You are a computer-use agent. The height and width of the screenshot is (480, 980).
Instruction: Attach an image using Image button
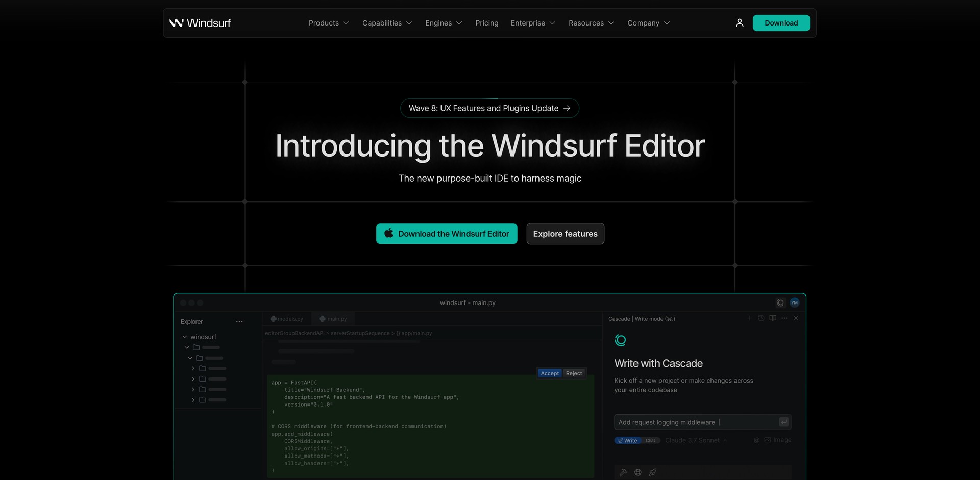tap(778, 440)
